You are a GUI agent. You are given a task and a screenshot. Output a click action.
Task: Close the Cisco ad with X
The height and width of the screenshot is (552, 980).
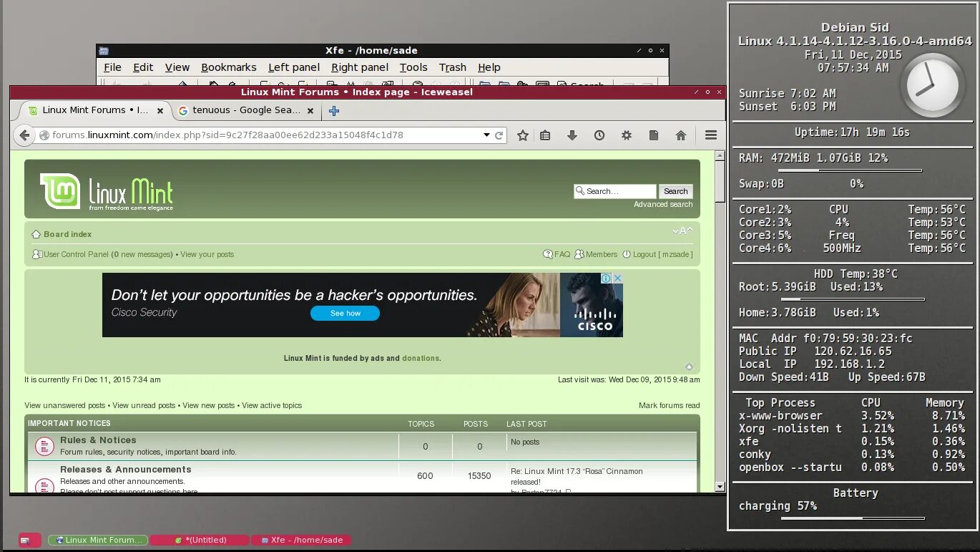click(617, 278)
